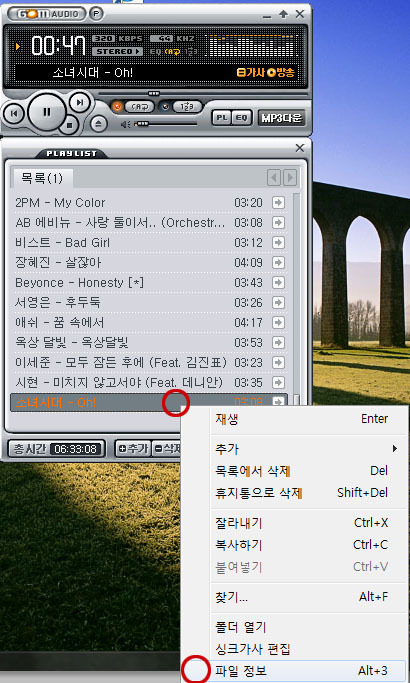The width and height of the screenshot is (410, 683).
Task: Click arrow icon on 비스트 - Bad Girl row
Action: coord(278,243)
